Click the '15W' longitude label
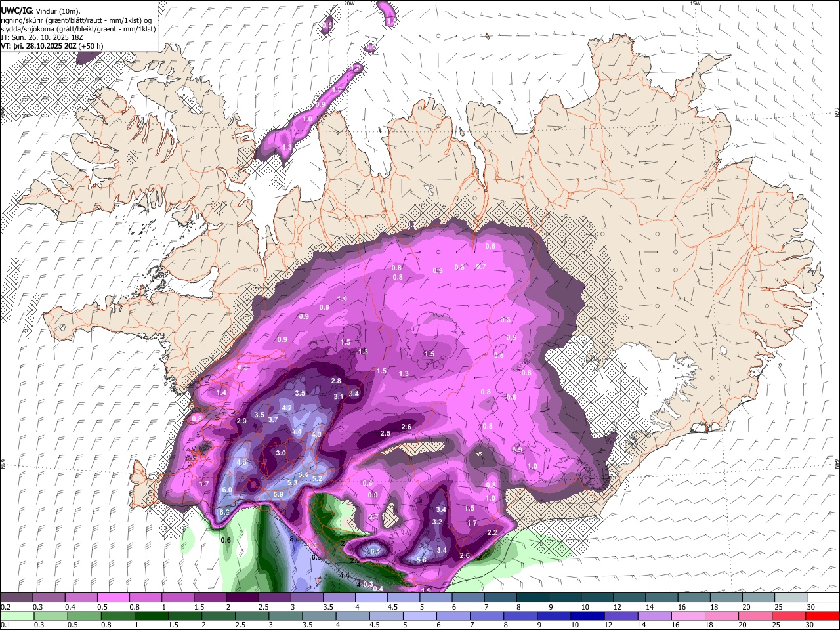This screenshot has height=630, width=840. pos(696,3)
